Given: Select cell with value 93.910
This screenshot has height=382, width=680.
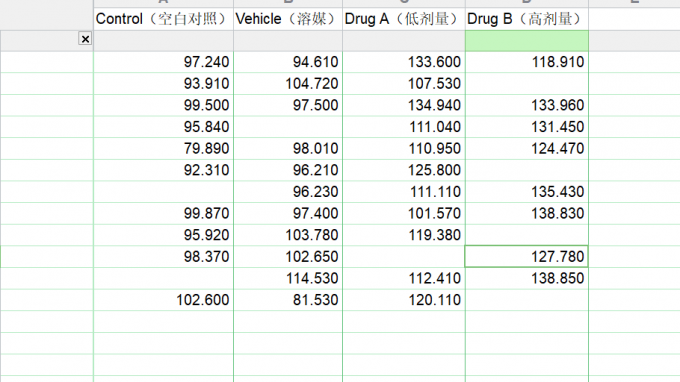Looking at the screenshot, I should point(163,84).
